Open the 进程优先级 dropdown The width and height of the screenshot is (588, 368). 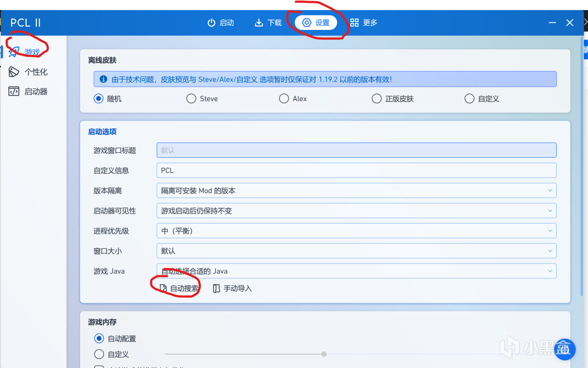356,231
